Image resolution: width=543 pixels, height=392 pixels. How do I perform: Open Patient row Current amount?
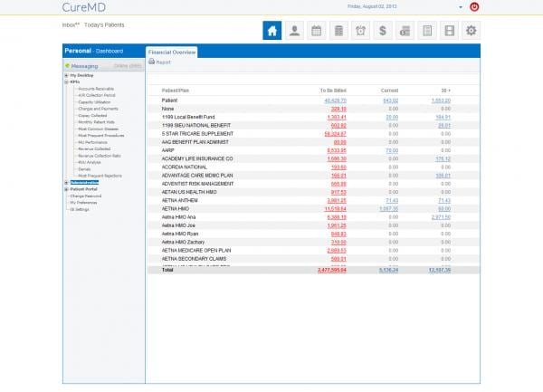[391, 100]
